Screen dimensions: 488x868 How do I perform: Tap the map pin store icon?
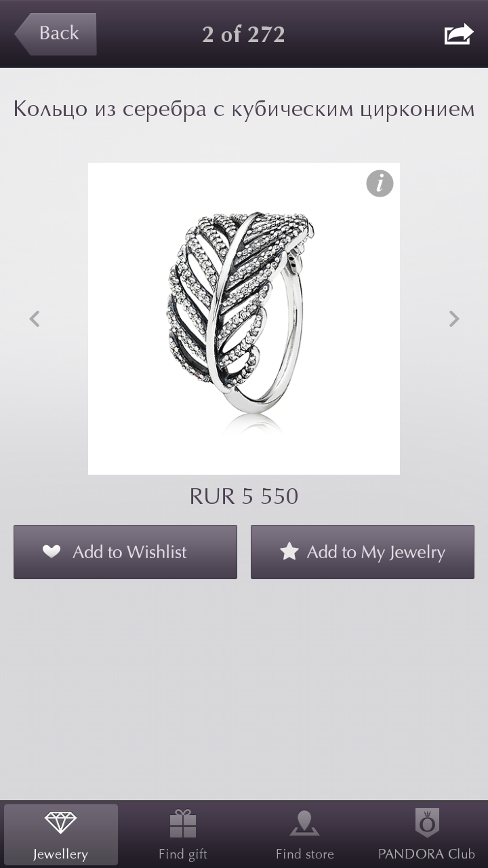(x=305, y=823)
